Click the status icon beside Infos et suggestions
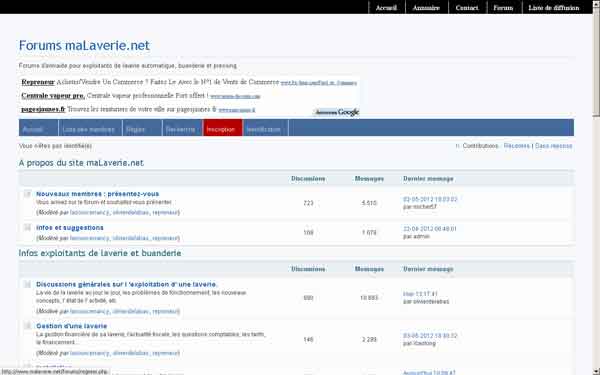 coord(27,228)
